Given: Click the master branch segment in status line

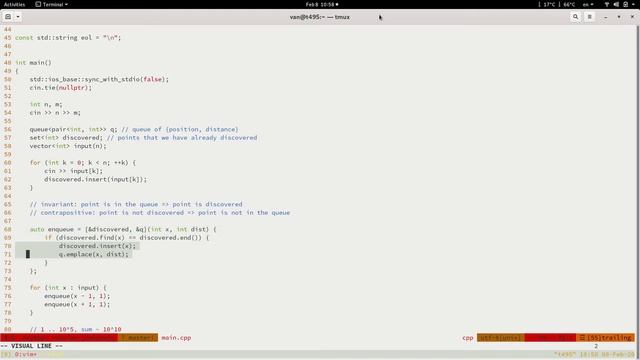Looking at the screenshot, I should [x=138, y=338].
